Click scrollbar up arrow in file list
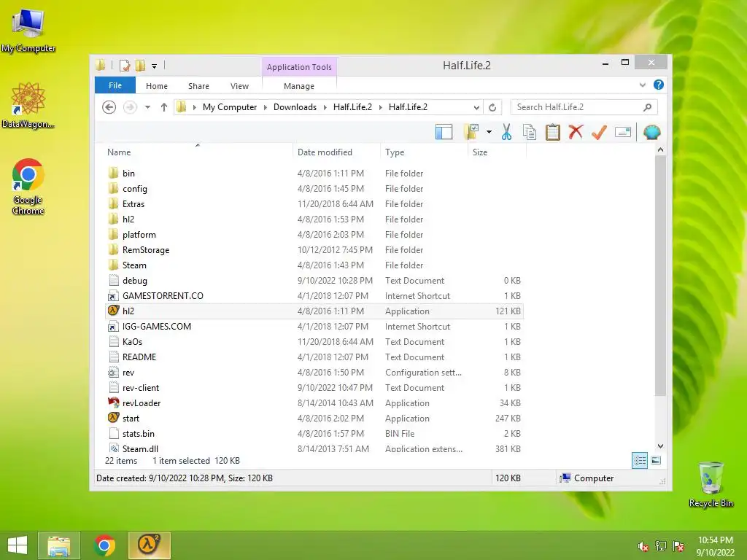Image resolution: width=747 pixels, height=560 pixels. [660, 149]
